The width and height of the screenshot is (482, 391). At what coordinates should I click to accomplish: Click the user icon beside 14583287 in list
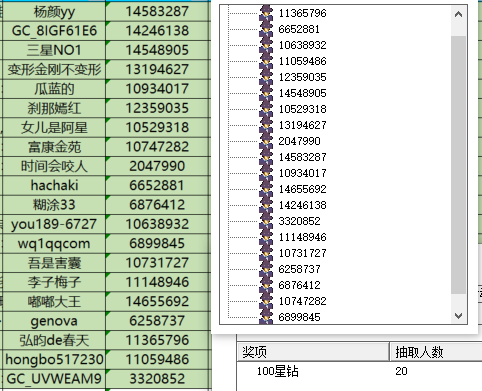pos(266,157)
